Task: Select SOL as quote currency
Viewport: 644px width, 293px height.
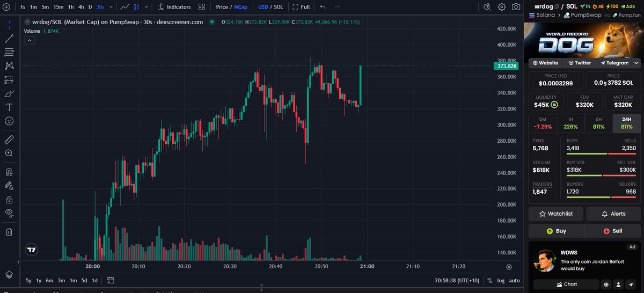Action: [279, 7]
